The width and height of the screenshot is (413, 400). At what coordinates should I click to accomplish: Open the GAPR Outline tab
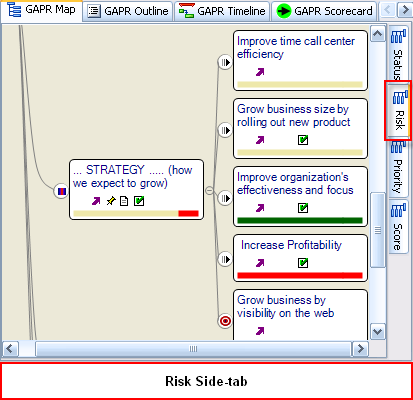coord(128,11)
